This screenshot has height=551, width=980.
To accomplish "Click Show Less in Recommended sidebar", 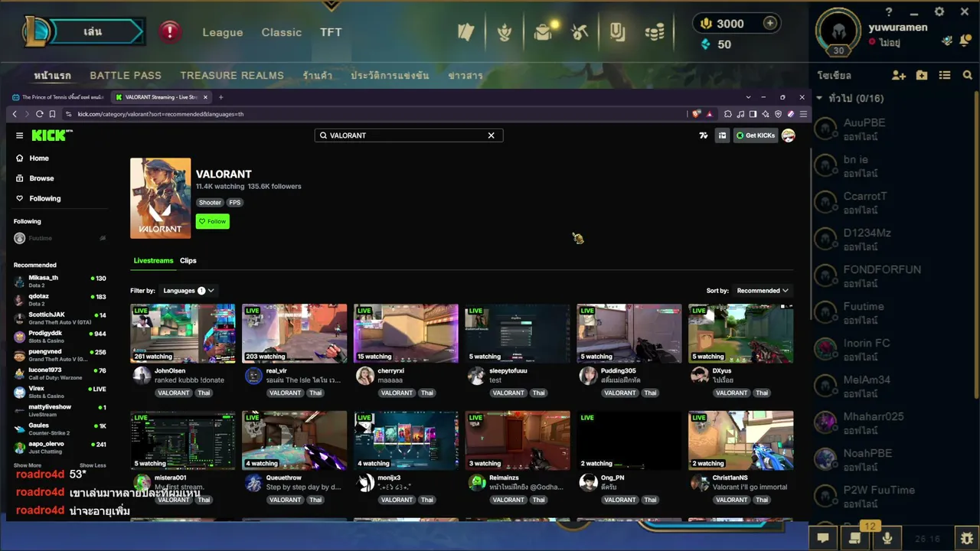I will click(x=93, y=465).
